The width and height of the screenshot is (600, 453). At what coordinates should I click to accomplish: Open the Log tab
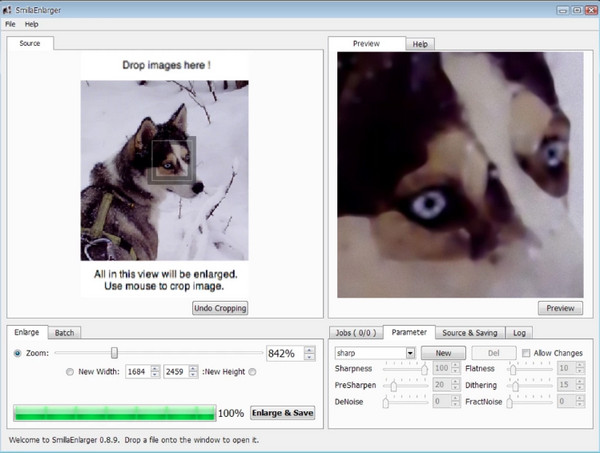(x=519, y=333)
